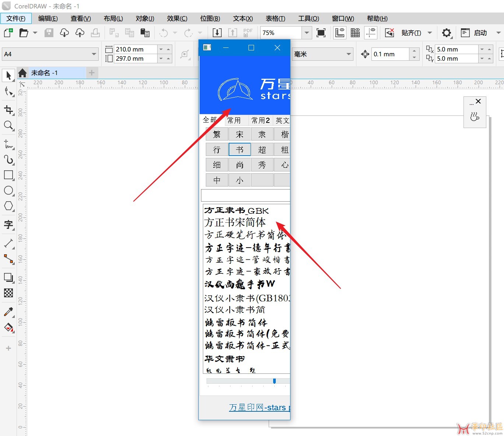Click the Print icon
Viewport: 504px width, 436px height.
tap(95, 33)
